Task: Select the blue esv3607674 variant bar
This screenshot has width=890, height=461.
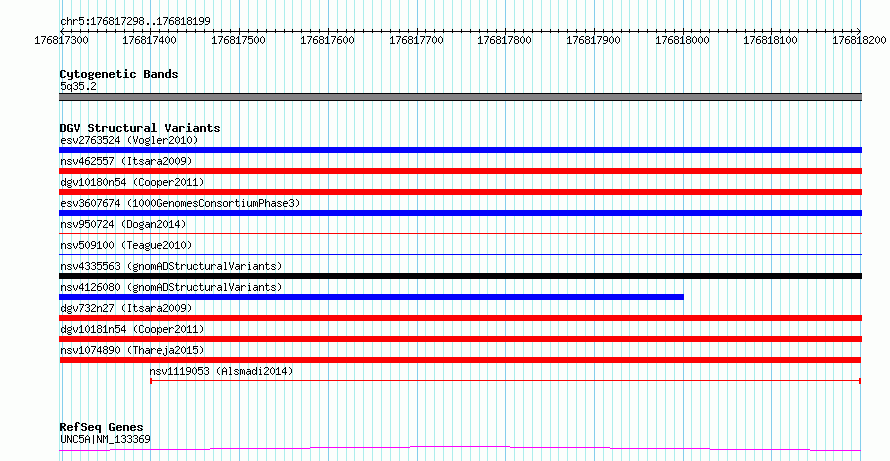Action: point(460,213)
